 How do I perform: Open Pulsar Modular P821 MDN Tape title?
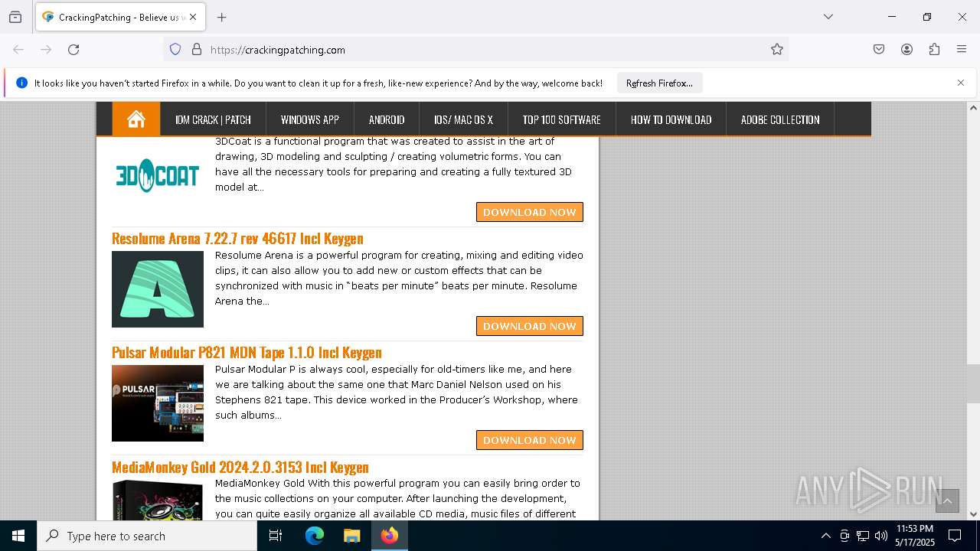pos(247,352)
